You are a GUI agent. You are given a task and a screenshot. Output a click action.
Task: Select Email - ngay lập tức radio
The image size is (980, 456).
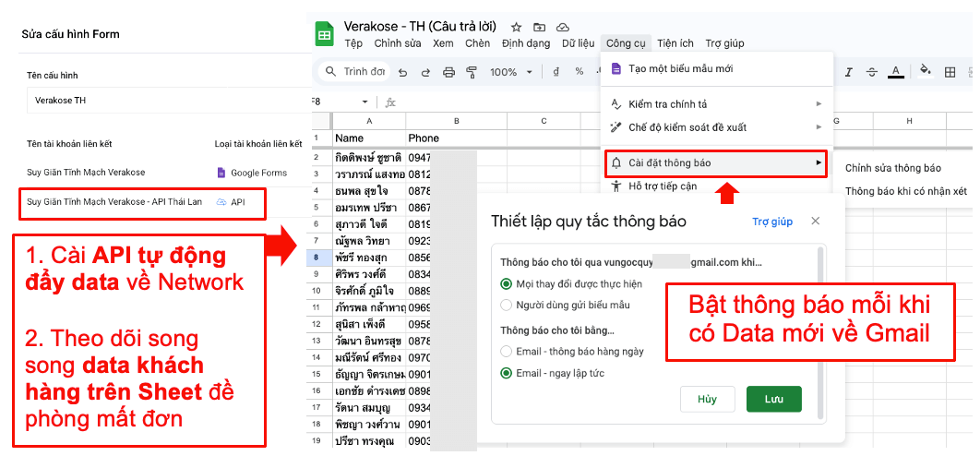(507, 374)
